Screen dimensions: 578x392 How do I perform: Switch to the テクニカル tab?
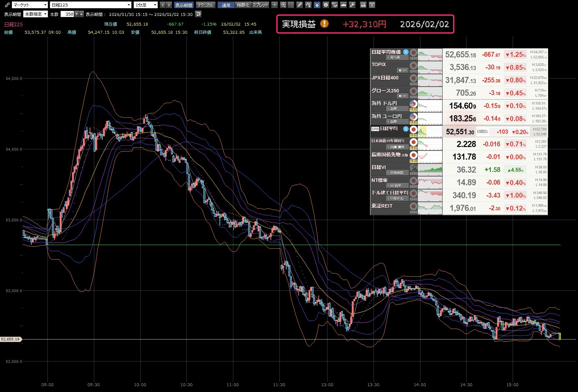pos(205,5)
